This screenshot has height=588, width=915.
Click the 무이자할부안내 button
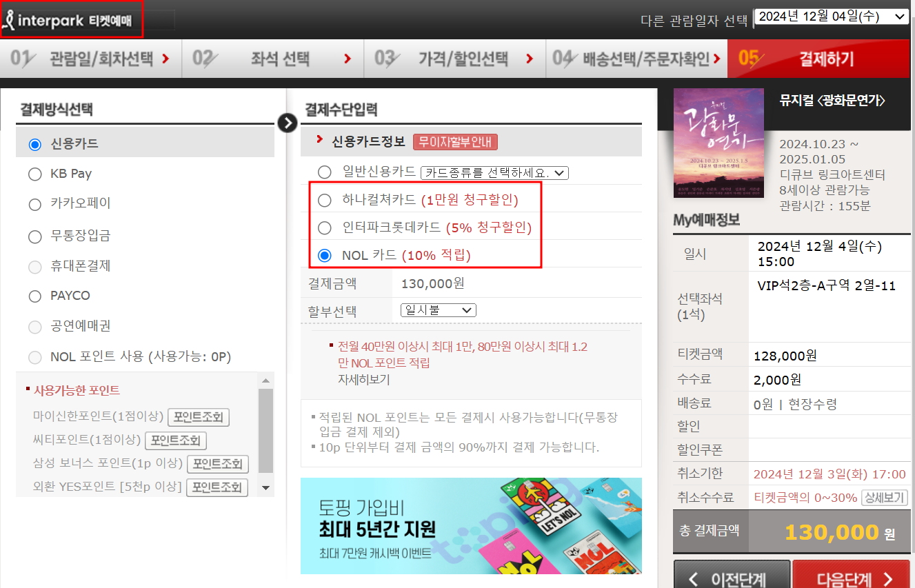point(455,142)
